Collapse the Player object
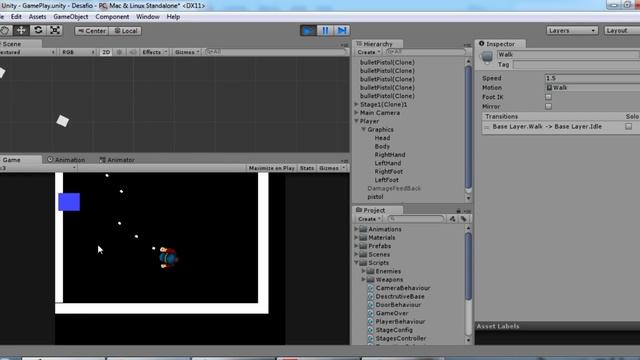 click(356, 121)
